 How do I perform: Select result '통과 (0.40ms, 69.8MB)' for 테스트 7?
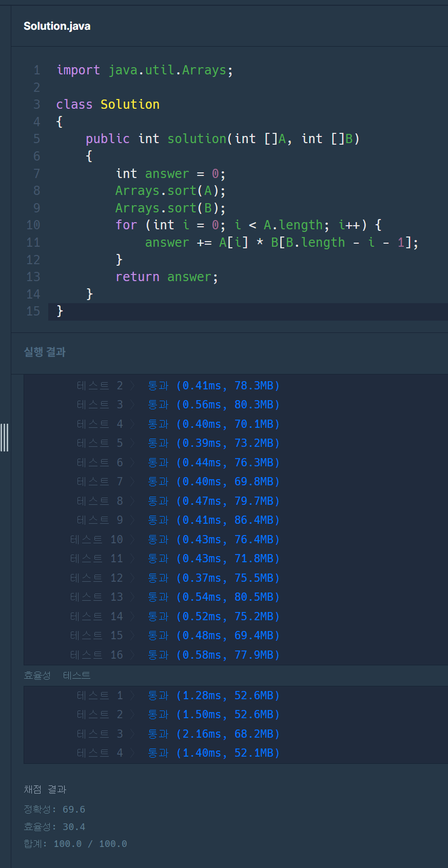213,481
